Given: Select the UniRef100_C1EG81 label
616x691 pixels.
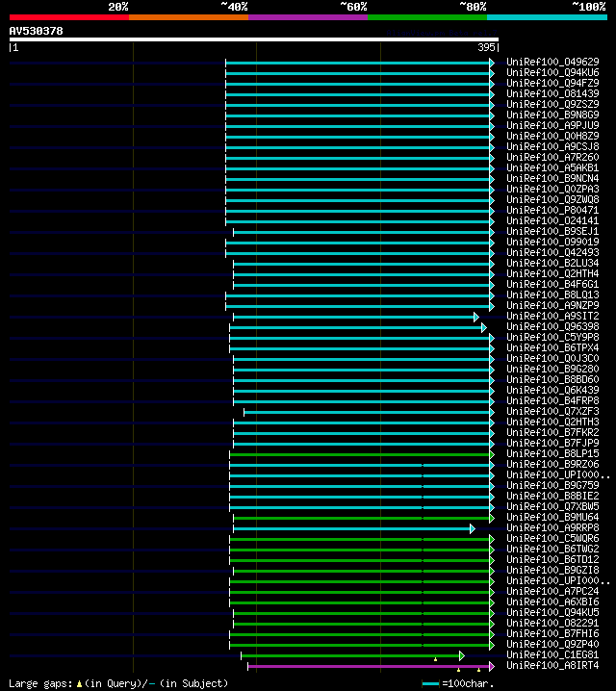Looking at the screenshot, I should (552, 654).
